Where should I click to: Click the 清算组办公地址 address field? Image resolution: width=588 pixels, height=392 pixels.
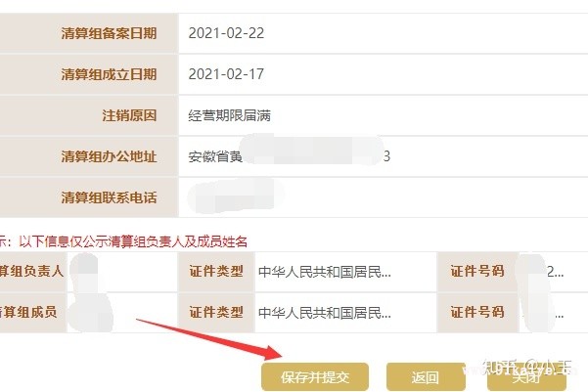[384, 156]
